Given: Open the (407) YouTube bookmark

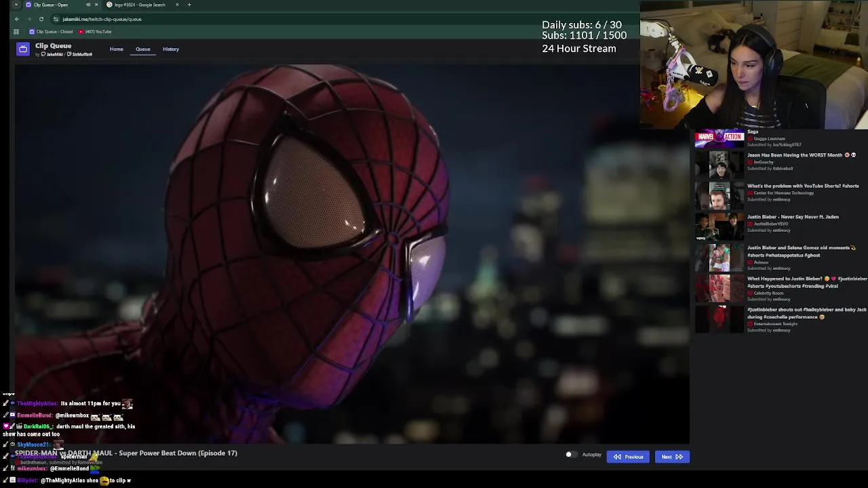Looking at the screenshot, I should 95,31.
